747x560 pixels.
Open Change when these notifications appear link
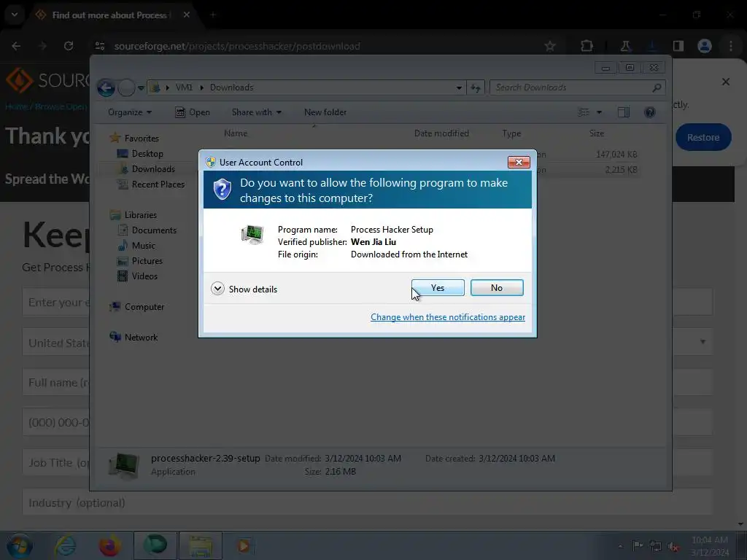[448, 317]
